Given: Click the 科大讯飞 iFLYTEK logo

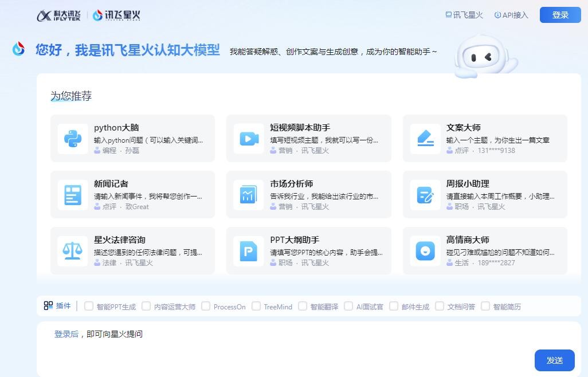Looking at the screenshot, I should pos(58,15).
